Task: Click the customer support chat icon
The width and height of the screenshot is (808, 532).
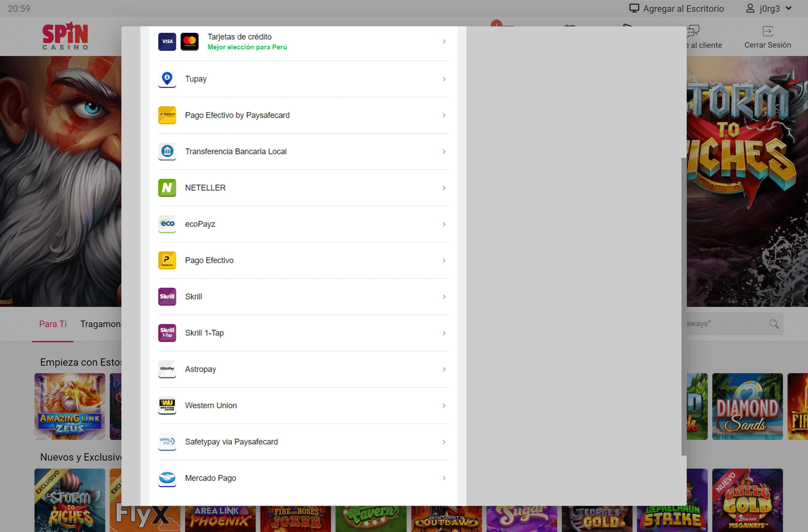Action: (693, 31)
